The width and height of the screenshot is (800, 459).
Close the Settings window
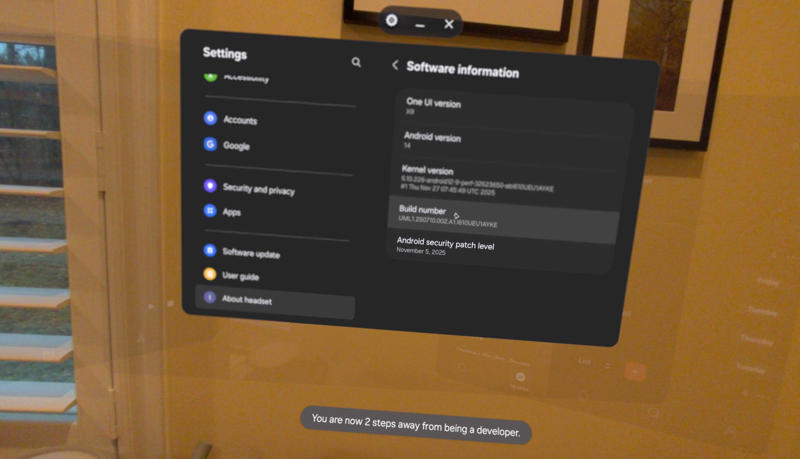coord(448,24)
